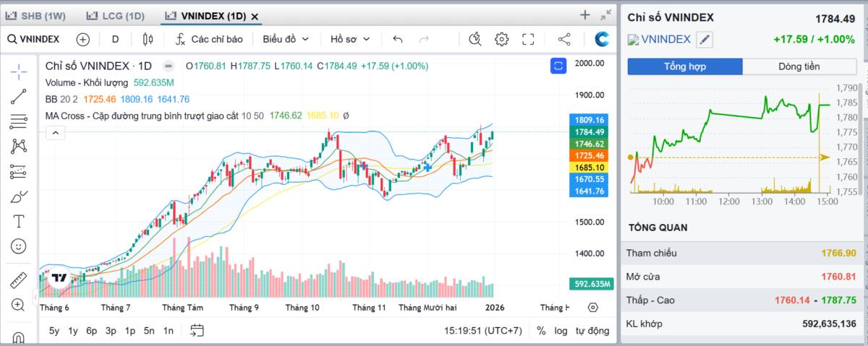This screenshot has width=868, height=346.
Task: Click the share chart icon
Action: 565,39
